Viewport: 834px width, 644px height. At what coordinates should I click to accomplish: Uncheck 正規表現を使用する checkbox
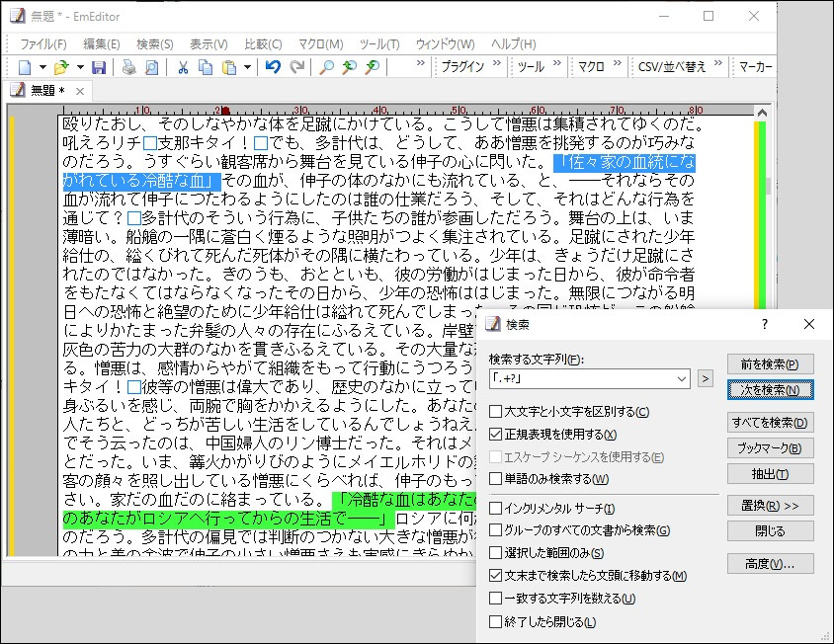pos(495,435)
